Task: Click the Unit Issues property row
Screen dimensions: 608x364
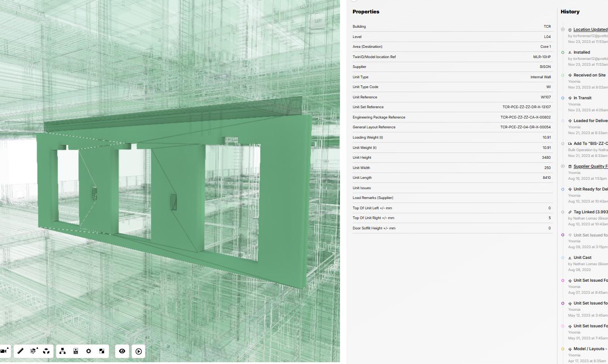Action: point(452,188)
